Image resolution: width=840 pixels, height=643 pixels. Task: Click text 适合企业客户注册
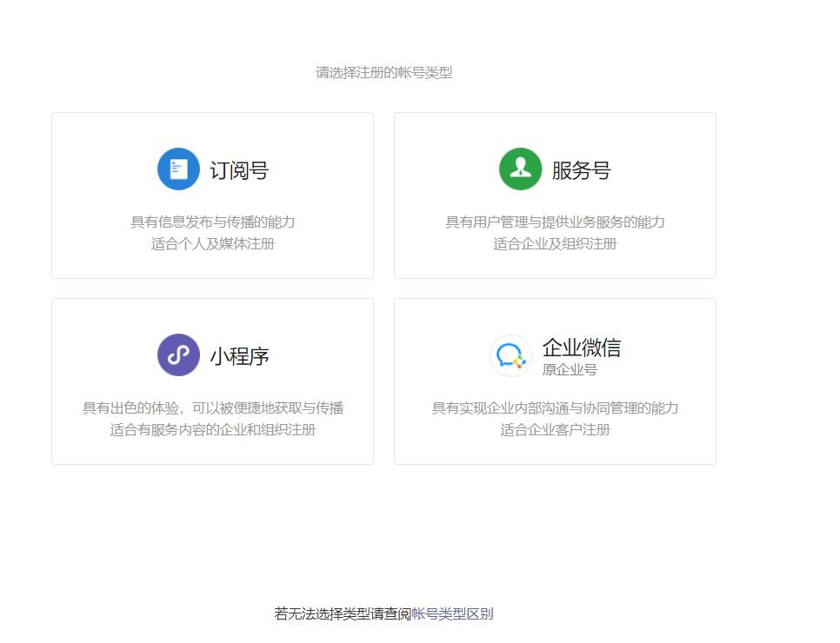point(555,429)
